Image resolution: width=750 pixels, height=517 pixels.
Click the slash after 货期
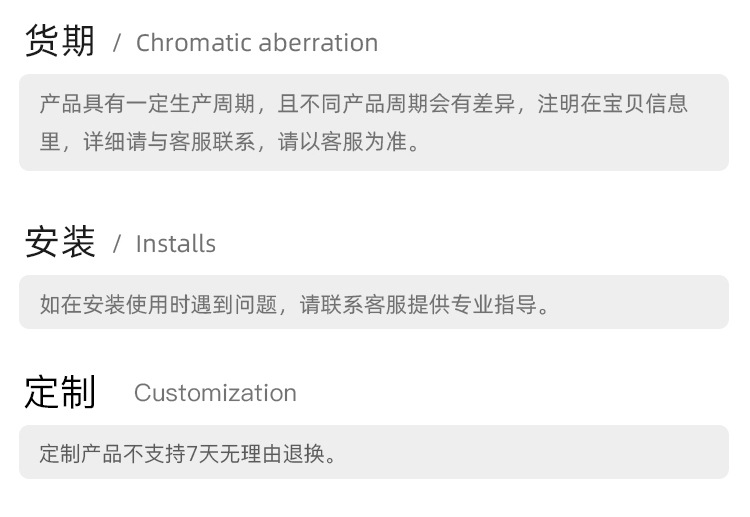117,43
